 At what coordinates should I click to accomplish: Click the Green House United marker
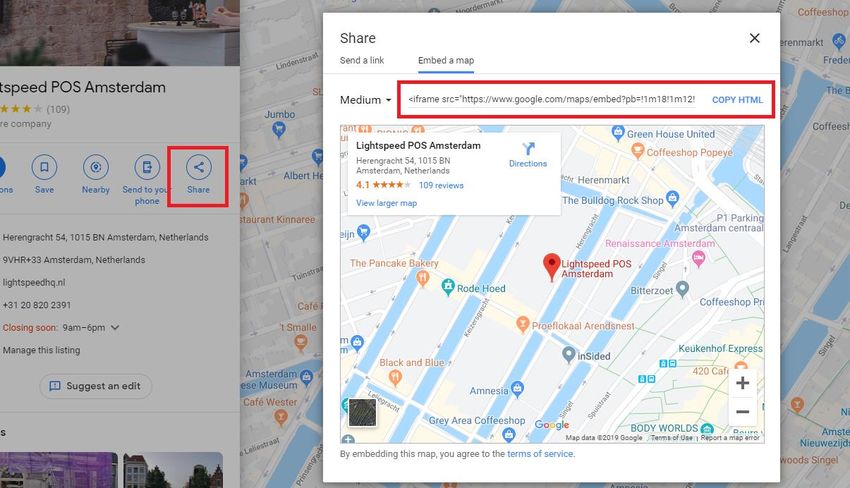[618, 132]
